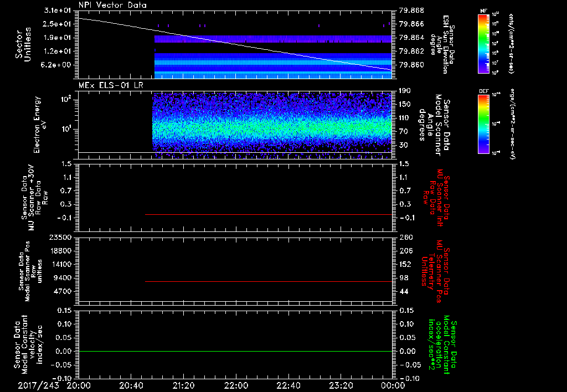The image size is (567, 392).
Task: Click the white sun elevation line in NPI panel
Action: click(x=235, y=44)
